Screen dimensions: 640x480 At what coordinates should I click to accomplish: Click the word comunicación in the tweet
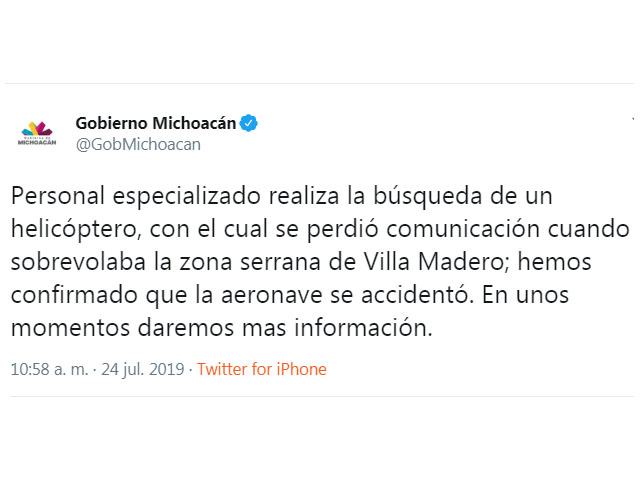coord(463,229)
